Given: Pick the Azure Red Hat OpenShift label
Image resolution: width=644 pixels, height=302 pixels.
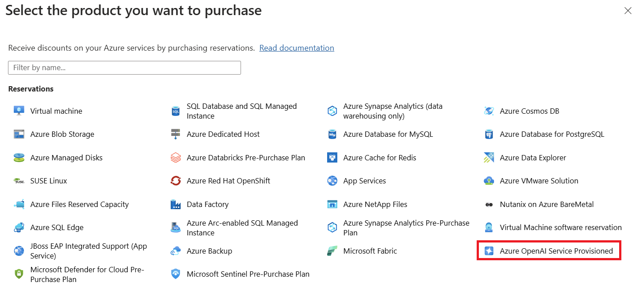Looking at the screenshot, I should click(x=228, y=181).
